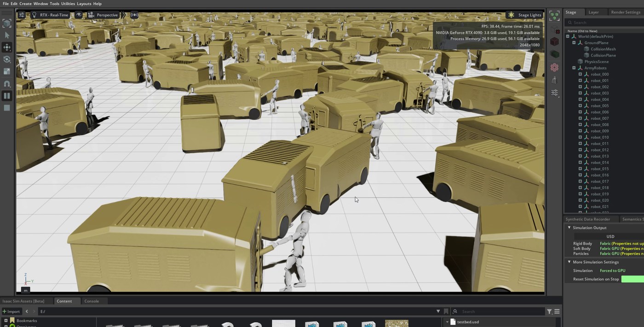This screenshot has height=327, width=644.
Task: Open the Window menu
Action: click(40, 4)
